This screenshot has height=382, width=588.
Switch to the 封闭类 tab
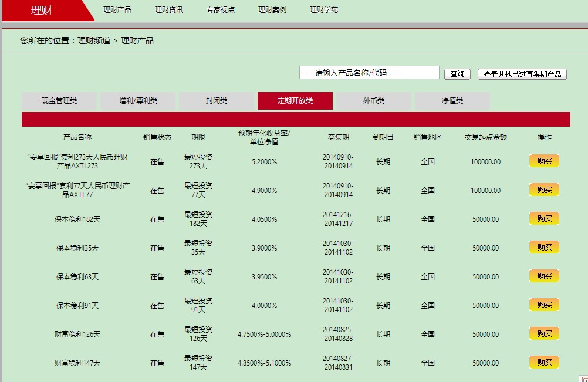click(x=217, y=101)
